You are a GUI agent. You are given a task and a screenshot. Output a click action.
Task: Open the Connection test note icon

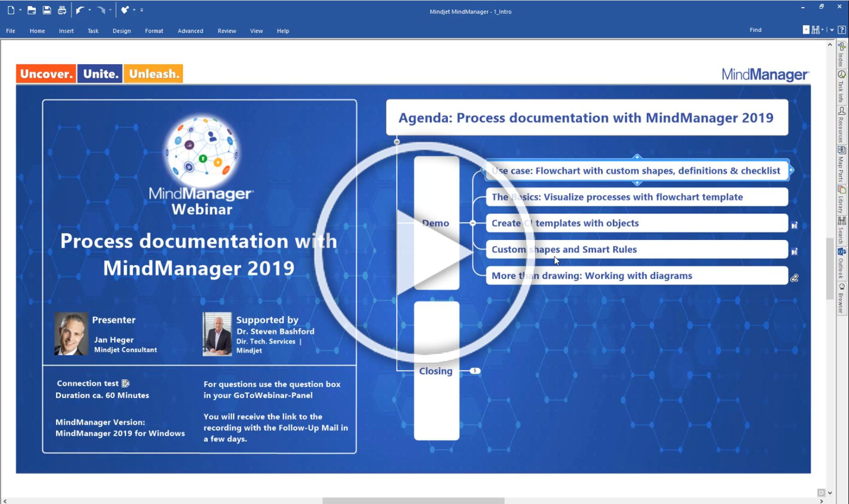(x=126, y=383)
